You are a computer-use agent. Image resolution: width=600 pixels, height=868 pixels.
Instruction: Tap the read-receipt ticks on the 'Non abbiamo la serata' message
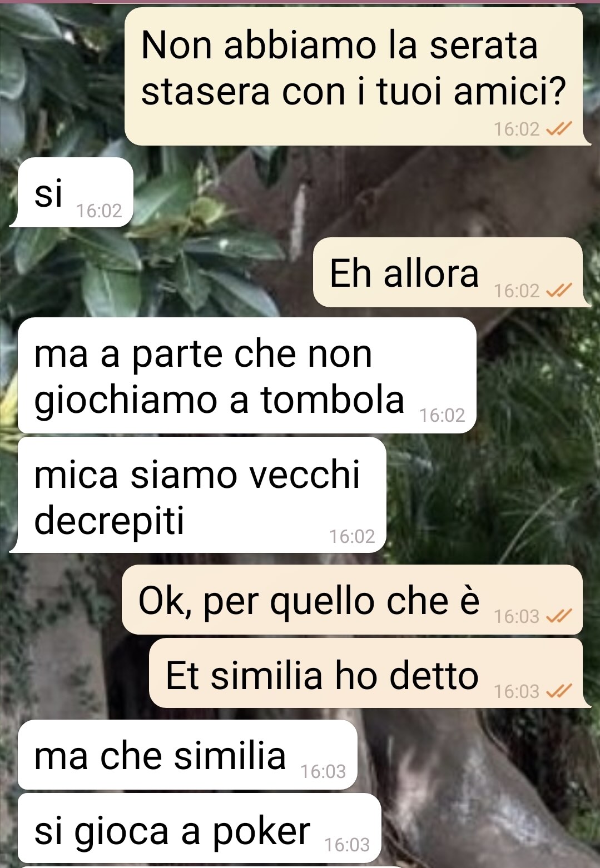[x=559, y=129]
